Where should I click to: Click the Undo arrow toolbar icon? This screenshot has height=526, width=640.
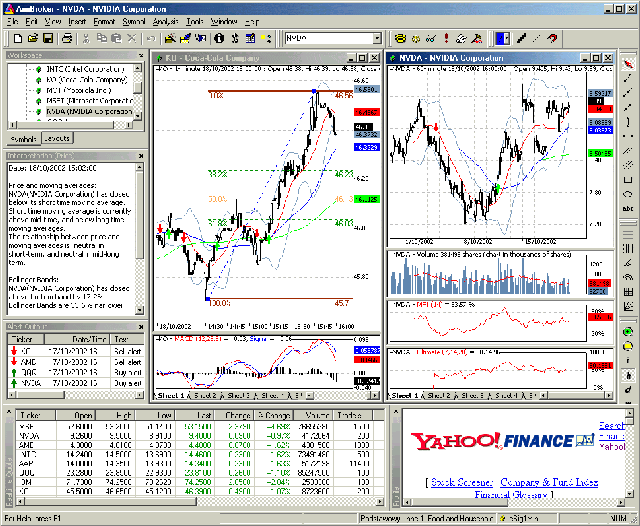tap(151, 38)
